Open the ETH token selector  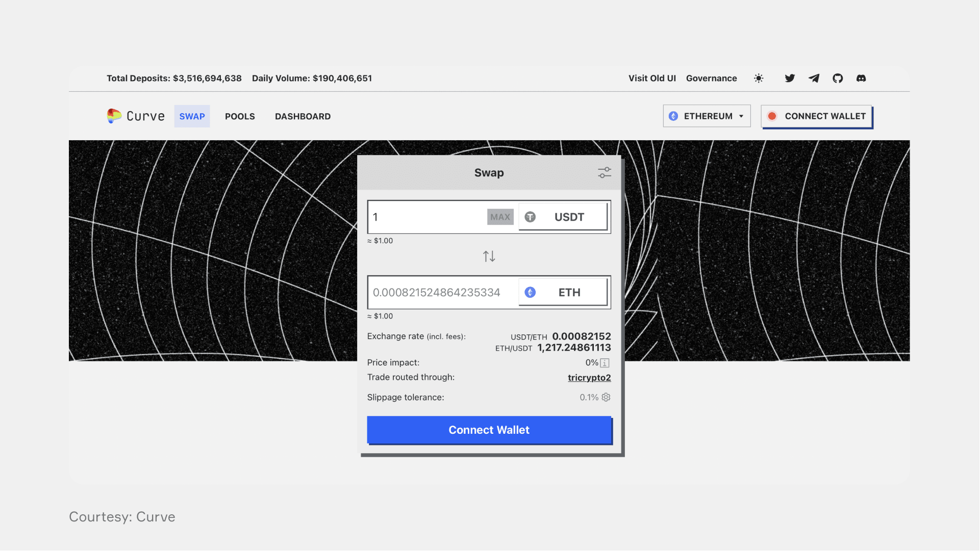pyautogui.click(x=563, y=293)
